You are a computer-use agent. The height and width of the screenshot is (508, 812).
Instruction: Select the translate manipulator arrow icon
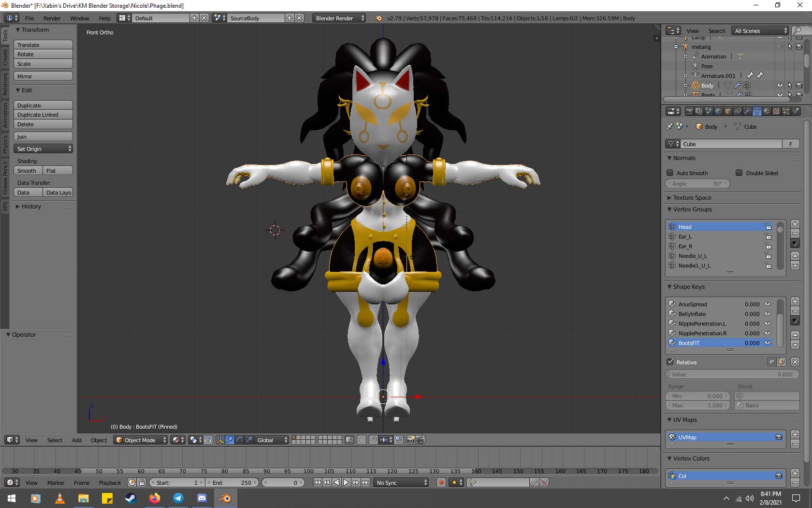(230, 440)
